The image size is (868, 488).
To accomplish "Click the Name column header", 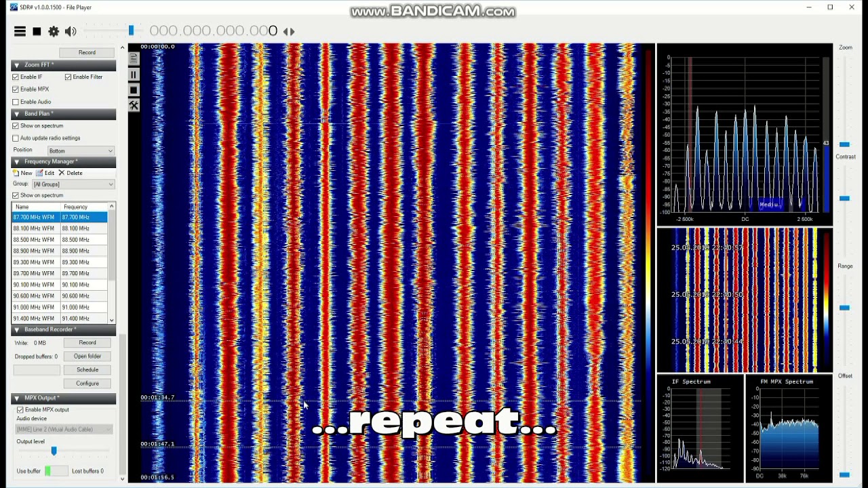I will tap(36, 207).
